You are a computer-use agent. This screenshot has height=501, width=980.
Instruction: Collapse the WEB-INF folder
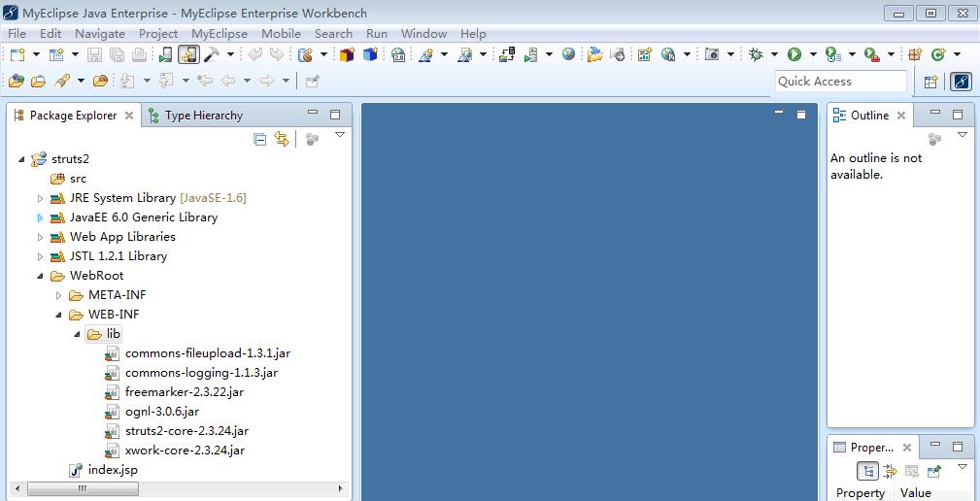coord(58,315)
